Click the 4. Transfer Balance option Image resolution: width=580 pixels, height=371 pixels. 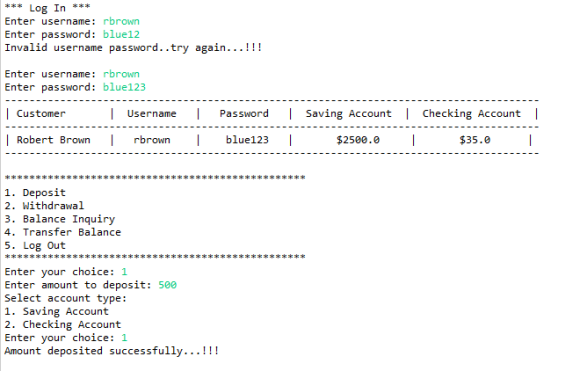point(63,232)
